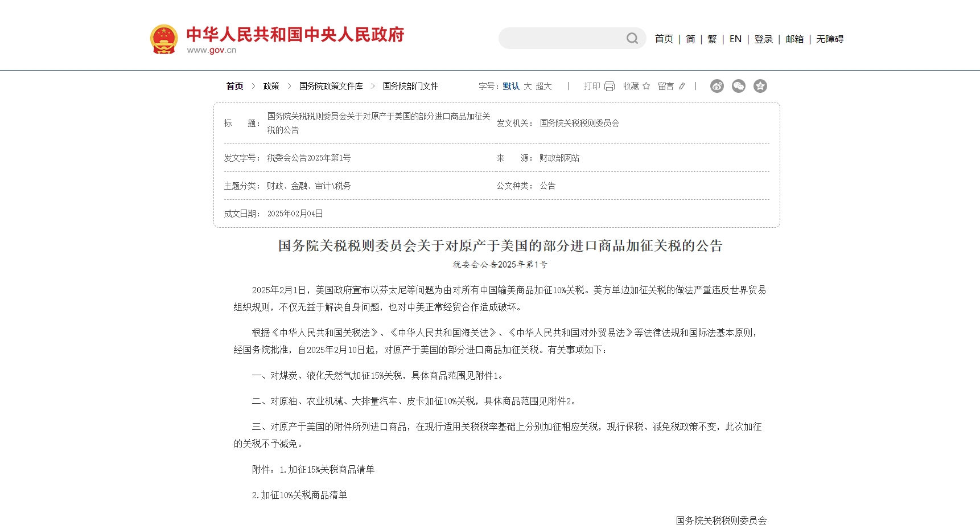Click the search magnifier icon
This screenshot has width=980, height=525.
(x=632, y=39)
